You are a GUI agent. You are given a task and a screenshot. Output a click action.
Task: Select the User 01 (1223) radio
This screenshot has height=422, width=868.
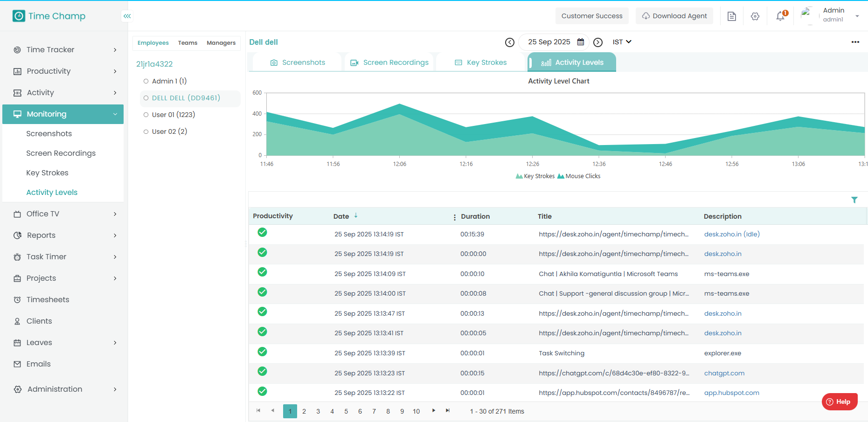[x=146, y=115]
